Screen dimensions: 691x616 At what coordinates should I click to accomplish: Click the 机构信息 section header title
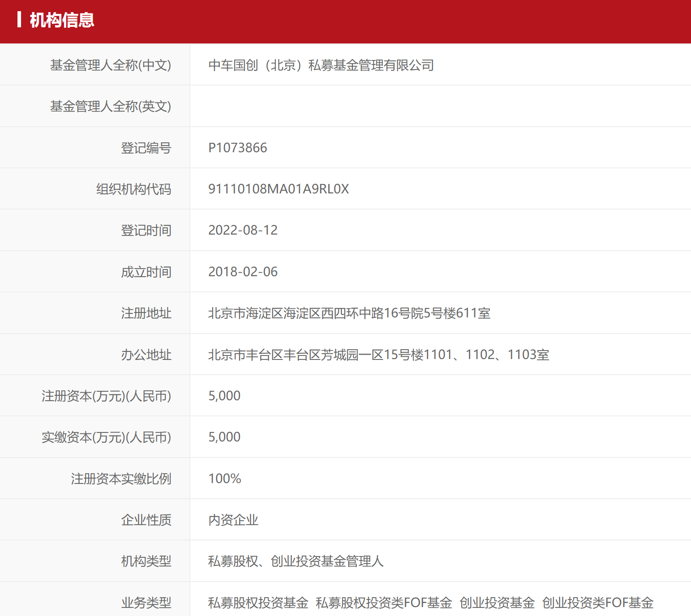point(62,20)
